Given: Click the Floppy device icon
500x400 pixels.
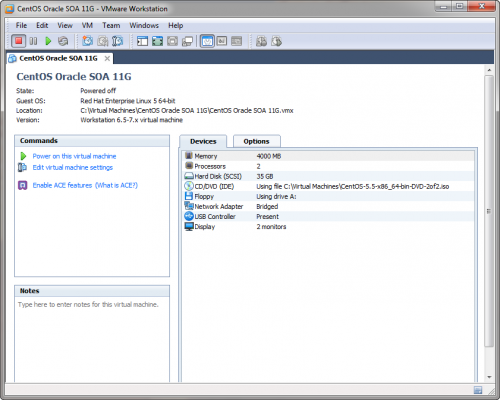Looking at the screenshot, I should (x=189, y=196).
